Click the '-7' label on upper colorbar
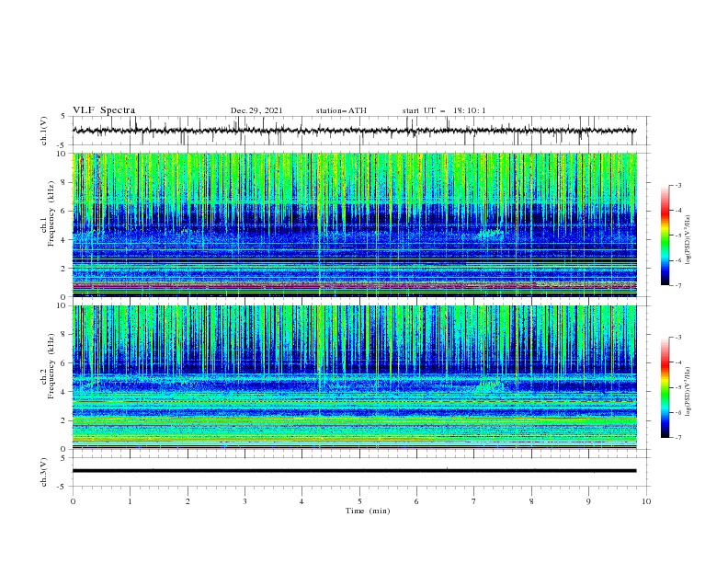728x563 pixels. pos(677,285)
